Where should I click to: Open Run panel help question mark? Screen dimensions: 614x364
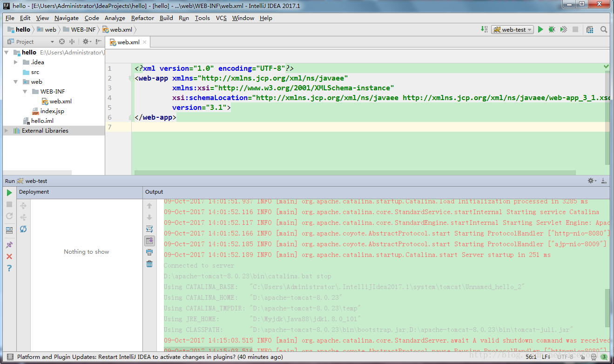[x=9, y=268]
